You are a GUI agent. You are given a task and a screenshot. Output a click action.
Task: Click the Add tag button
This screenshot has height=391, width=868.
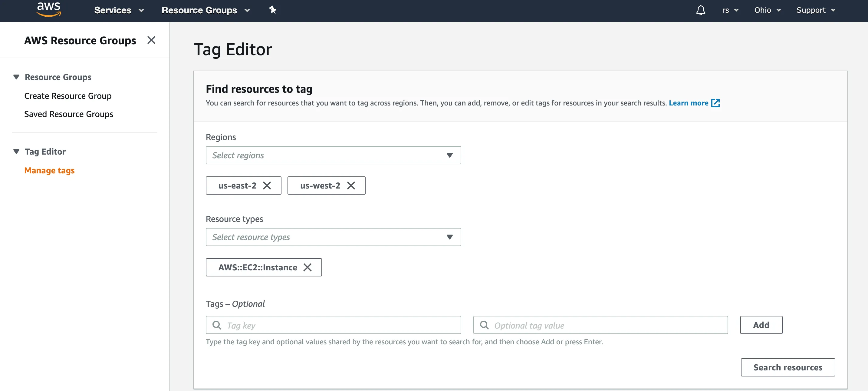click(x=761, y=325)
